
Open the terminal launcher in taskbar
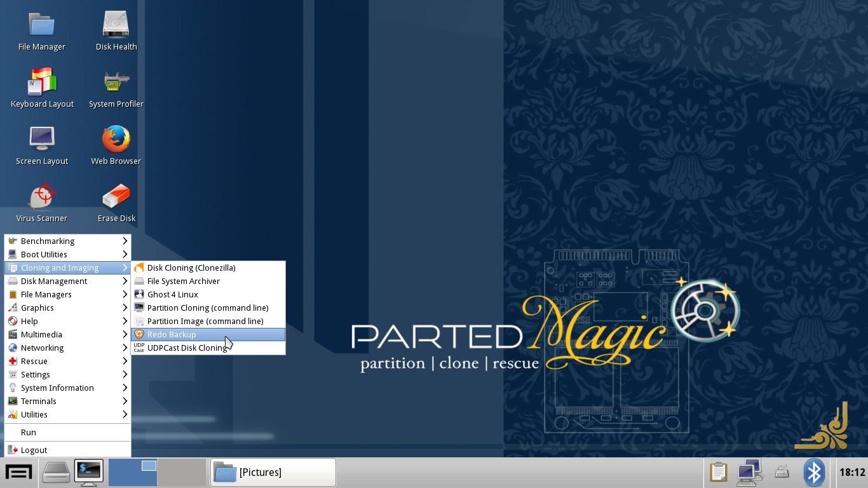(x=88, y=472)
